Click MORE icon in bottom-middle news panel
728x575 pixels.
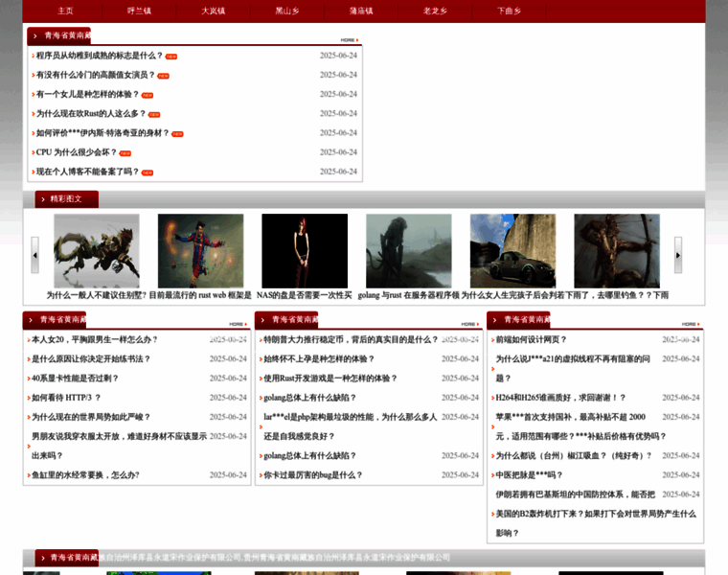pyautogui.click(x=468, y=324)
